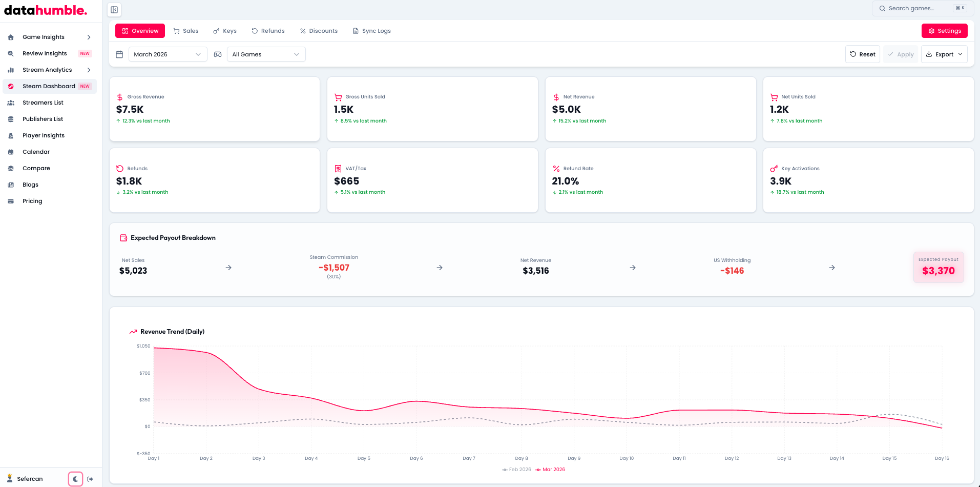Switch to the Refunds tab
Image resolution: width=980 pixels, height=487 pixels.
[x=268, y=31]
